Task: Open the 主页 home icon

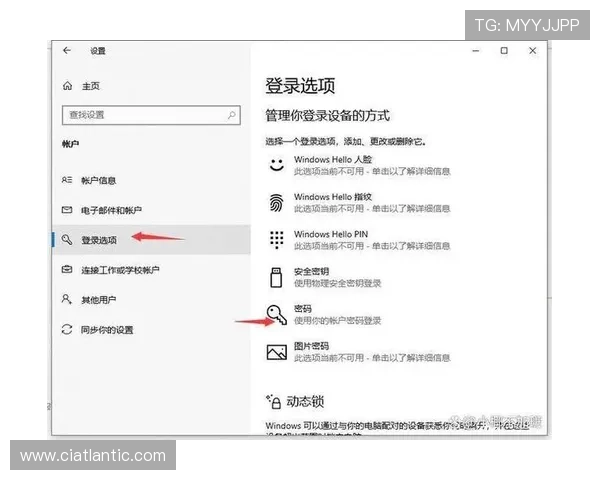Action: 67,86
